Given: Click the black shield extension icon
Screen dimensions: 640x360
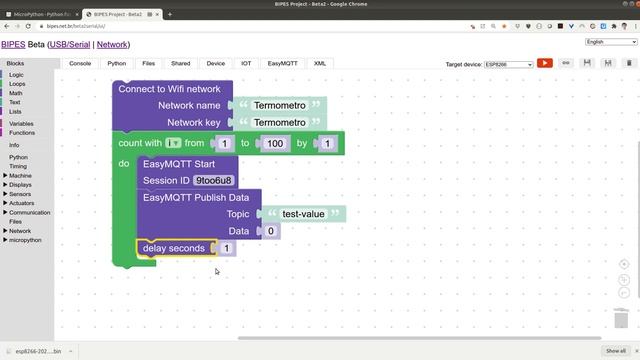Looking at the screenshot, I should (x=528, y=26).
